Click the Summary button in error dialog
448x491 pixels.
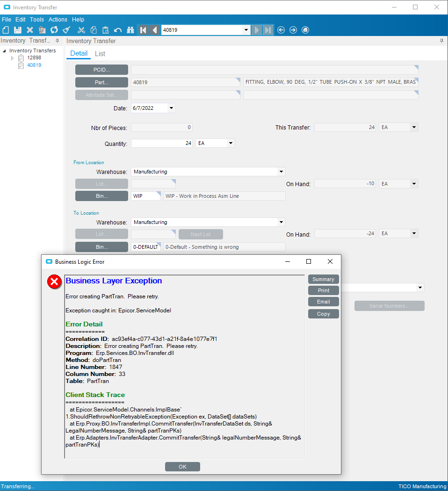pos(324,279)
